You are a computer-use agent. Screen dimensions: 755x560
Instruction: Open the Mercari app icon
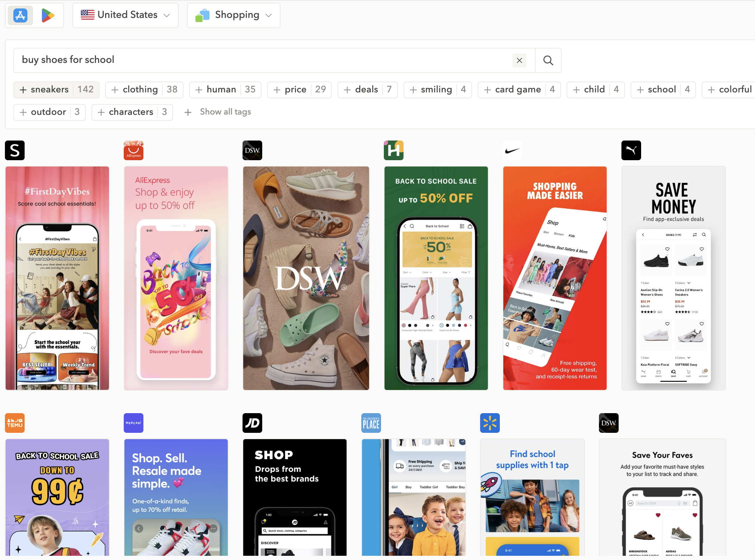[134, 423]
